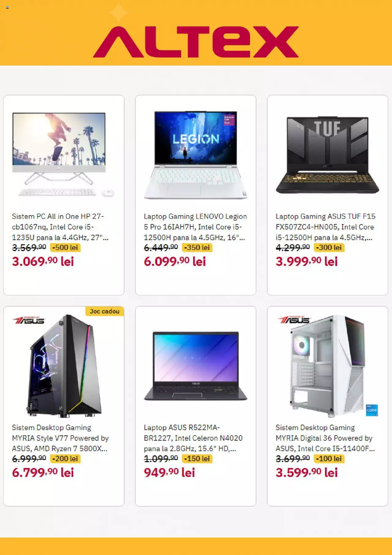Select the 'Joc cadou' badge
Screen dimensions: 392x555
pos(104,311)
